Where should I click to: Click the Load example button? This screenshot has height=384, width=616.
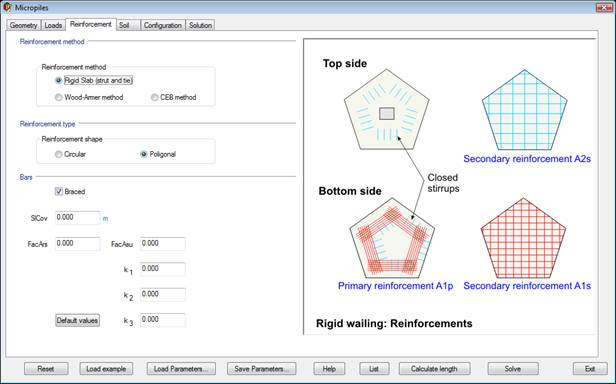coord(106,369)
